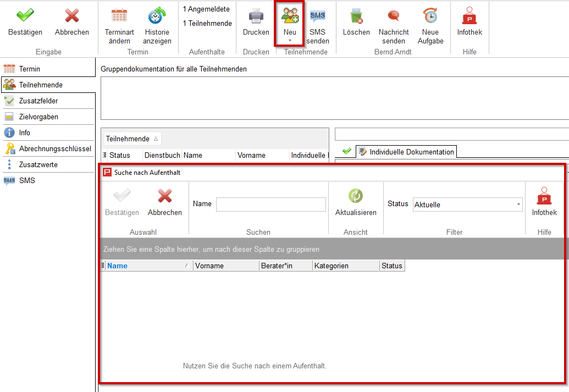Open the Status filter combo box
The height and width of the screenshot is (392, 569).
coord(467,205)
